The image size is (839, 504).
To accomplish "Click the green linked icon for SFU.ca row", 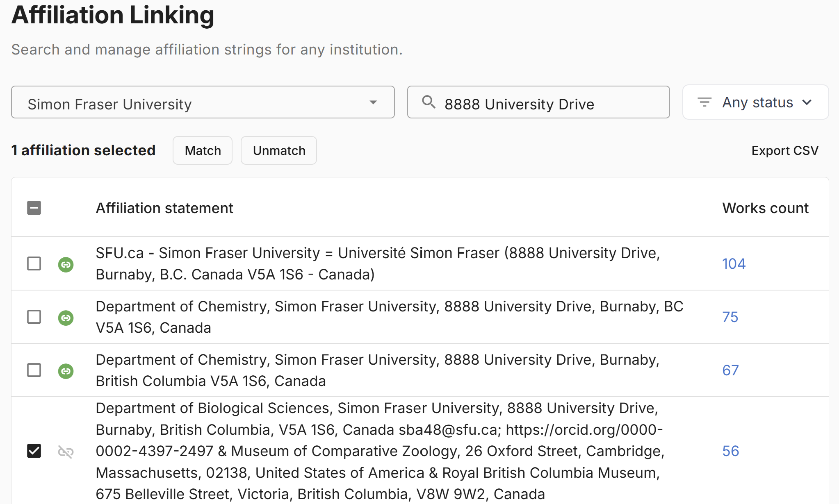I will coord(66,264).
